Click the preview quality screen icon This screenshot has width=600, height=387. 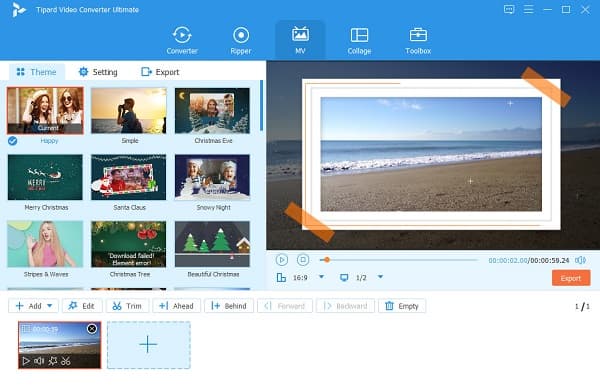(344, 278)
